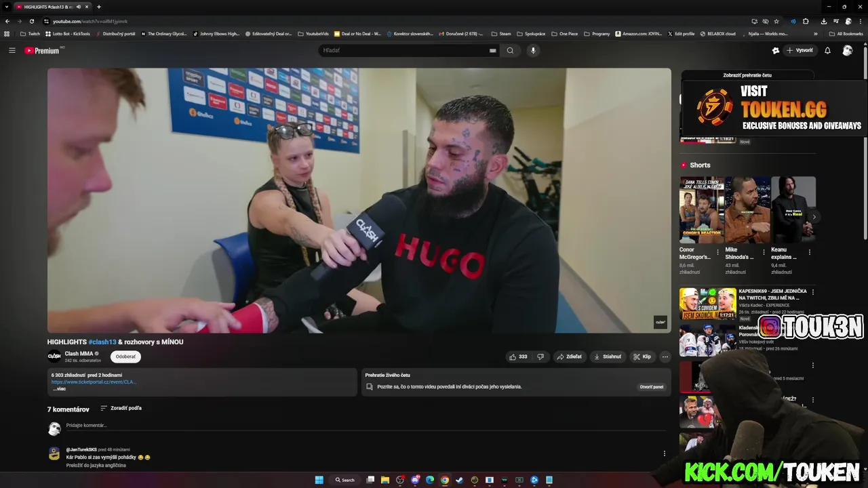Start voice search with microphone icon
The width and height of the screenshot is (868, 488).
533,50
